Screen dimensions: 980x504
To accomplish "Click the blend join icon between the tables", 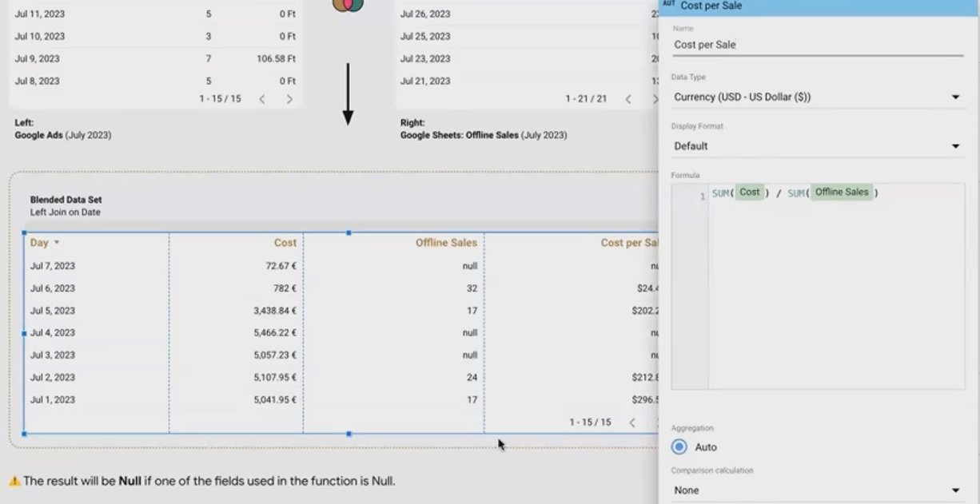I will coord(348,6).
